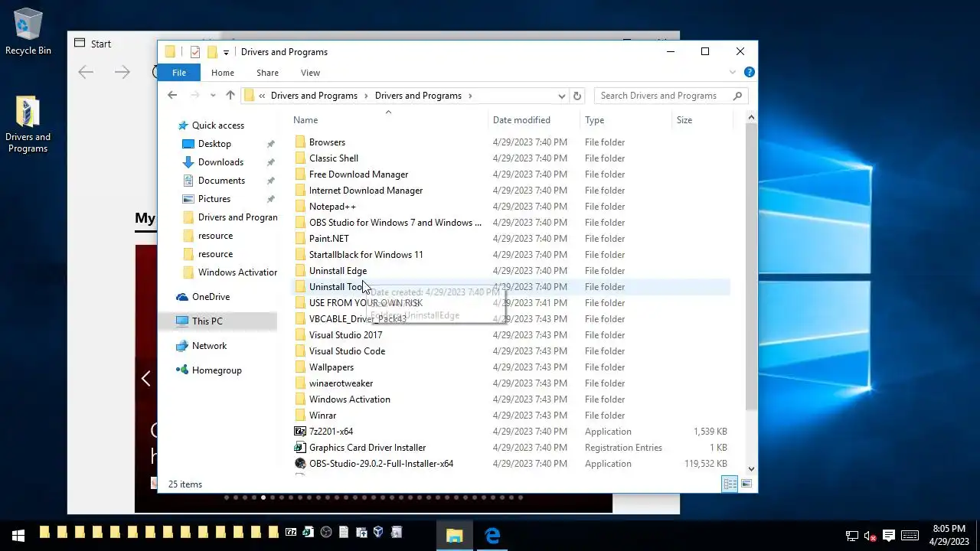Viewport: 980px width, 551px height.
Task: Select Visual Studio 2017 folder
Action: point(345,335)
